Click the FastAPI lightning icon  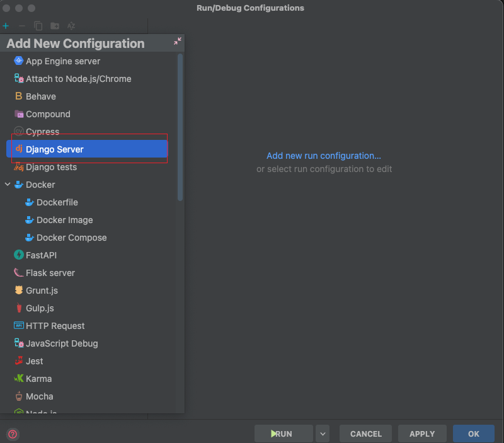click(19, 255)
